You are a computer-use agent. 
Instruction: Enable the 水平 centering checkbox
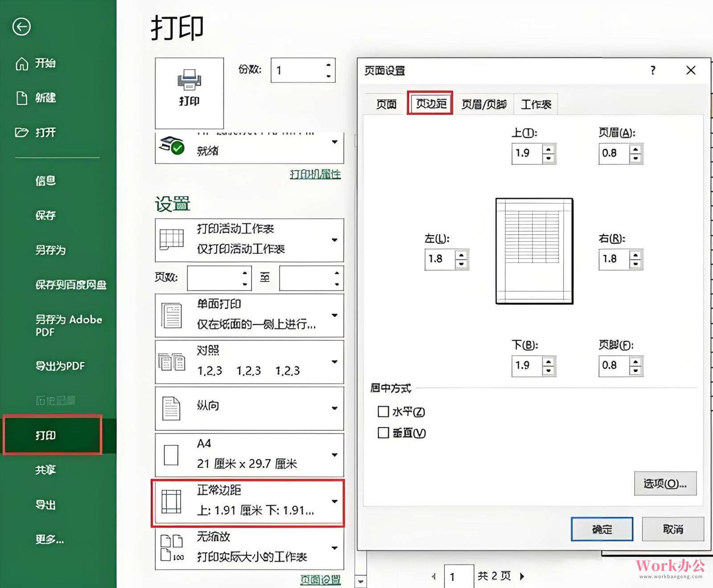tap(383, 412)
